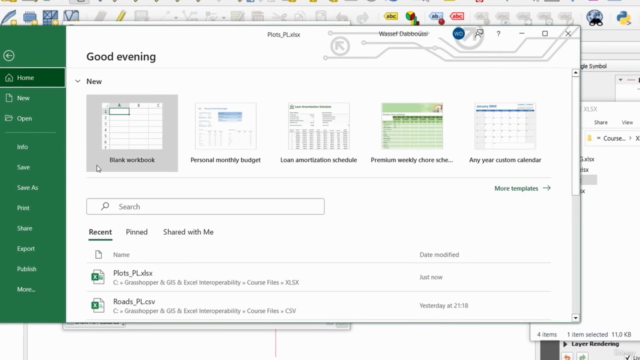
Task: Switch to the Shared with Me tab
Action: (188, 232)
